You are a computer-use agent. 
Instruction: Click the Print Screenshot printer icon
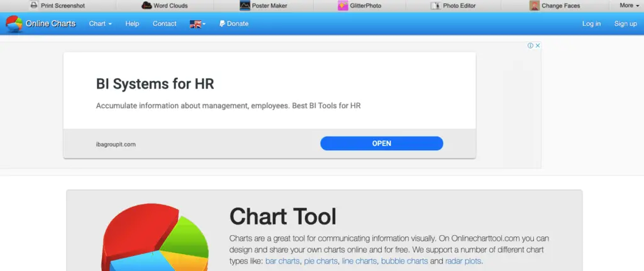[x=34, y=5]
